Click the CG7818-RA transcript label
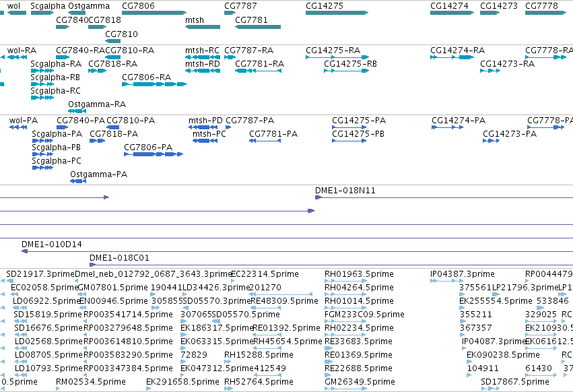Viewport: 573px width, 392px height. click(113, 64)
